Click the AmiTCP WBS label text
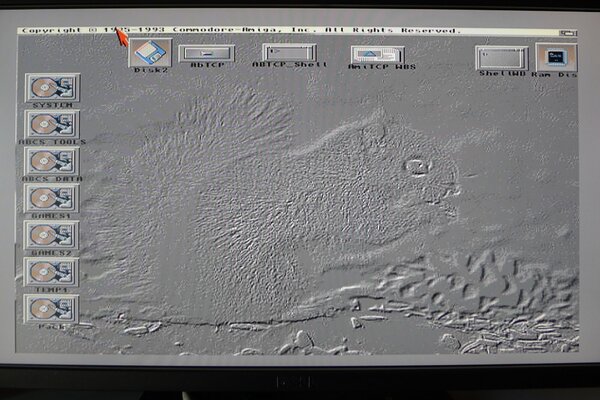The height and width of the screenshot is (400, 600). [381, 67]
